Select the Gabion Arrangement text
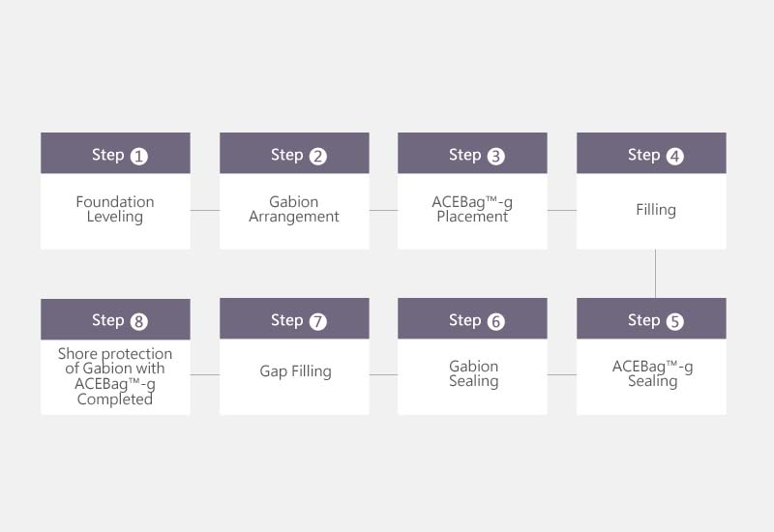 294,209
